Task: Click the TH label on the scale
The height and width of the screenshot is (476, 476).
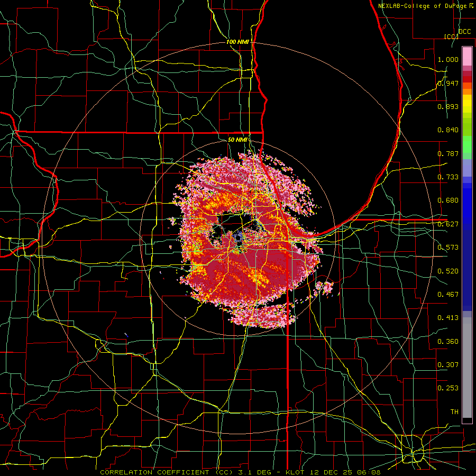Action: (454, 412)
